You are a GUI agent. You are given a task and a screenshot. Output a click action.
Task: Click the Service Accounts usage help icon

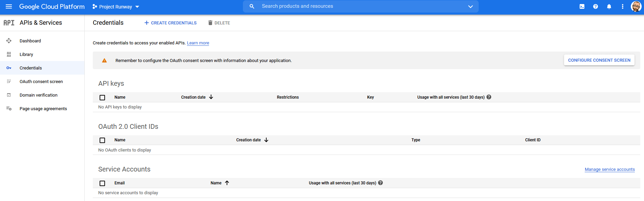pos(380,183)
